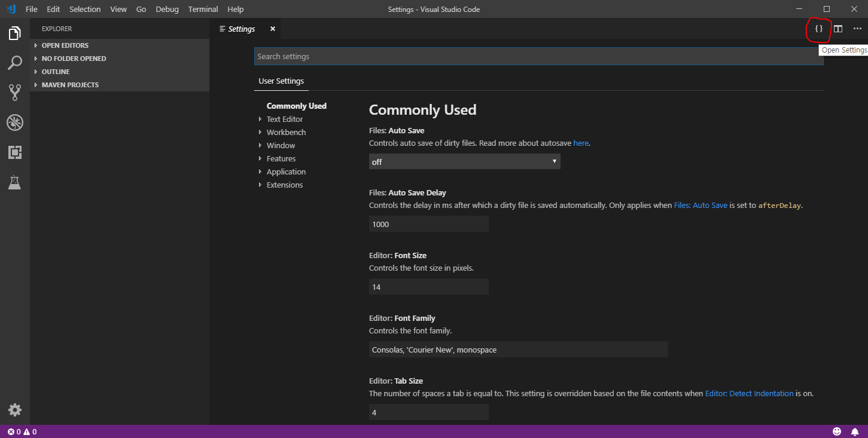
Task: Click the Search settings field
Action: (x=538, y=56)
